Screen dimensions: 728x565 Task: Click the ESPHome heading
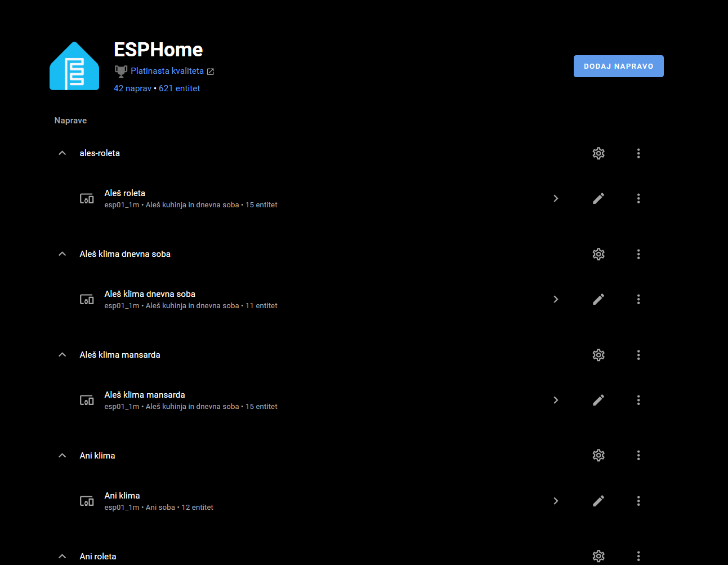[158, 50]
